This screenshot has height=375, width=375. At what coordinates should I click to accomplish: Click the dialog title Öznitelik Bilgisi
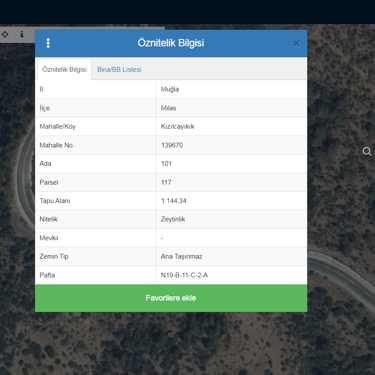171,43
